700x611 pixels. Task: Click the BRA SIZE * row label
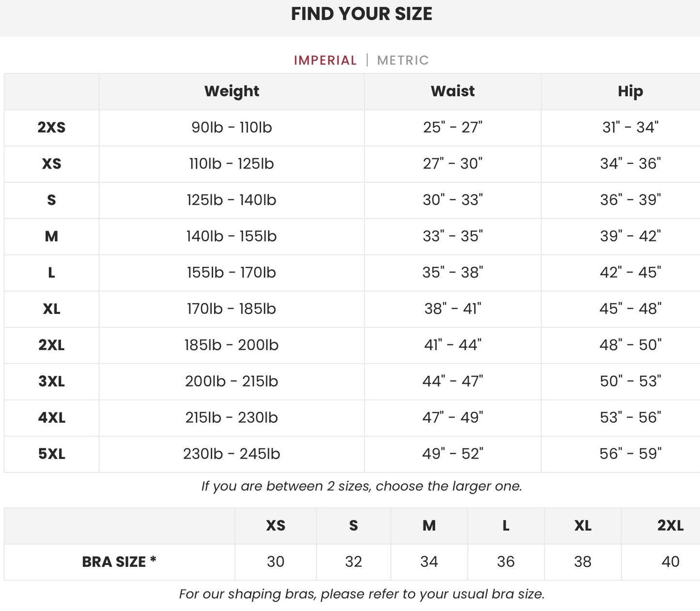point(119,562)
